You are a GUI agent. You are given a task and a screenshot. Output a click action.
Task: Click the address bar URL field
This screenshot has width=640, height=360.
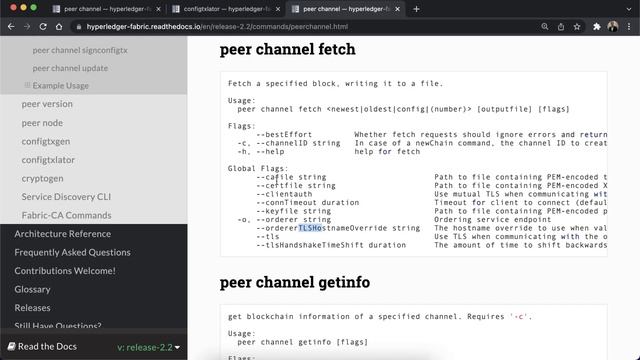(x=306, y=27)
